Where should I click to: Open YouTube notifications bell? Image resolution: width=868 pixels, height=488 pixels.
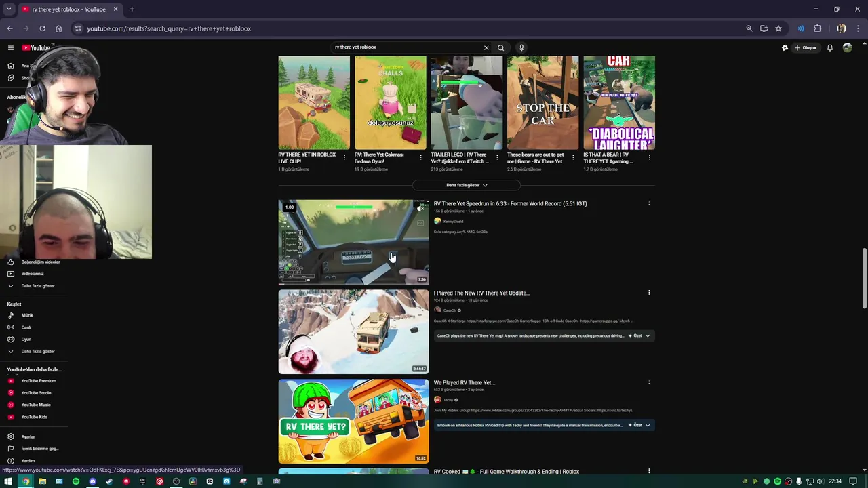pyautogui.click(x=829, y=48)
